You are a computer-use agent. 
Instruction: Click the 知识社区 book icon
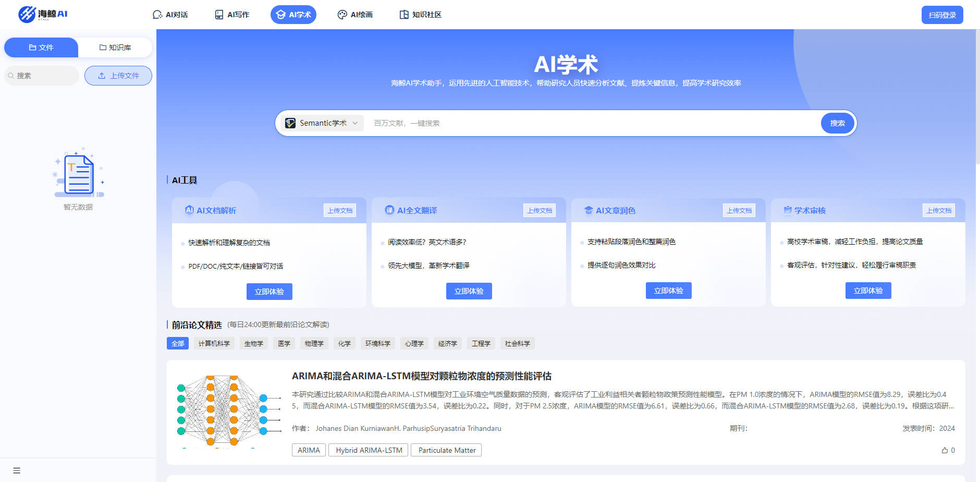point(404,15)
